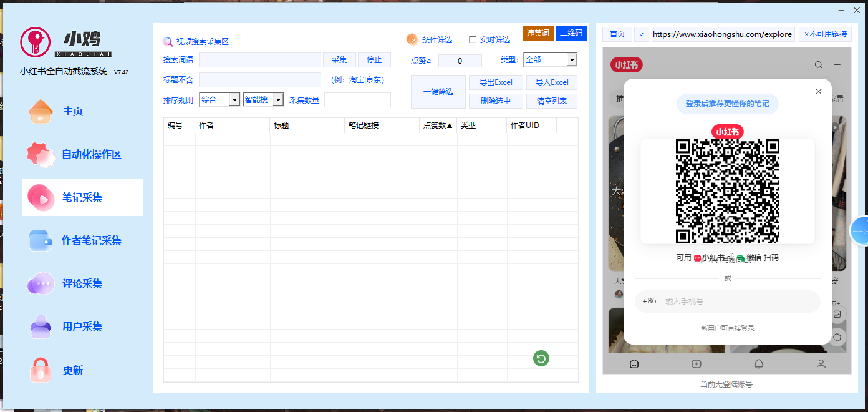Click the 输入手机号 phone number field

739,302
